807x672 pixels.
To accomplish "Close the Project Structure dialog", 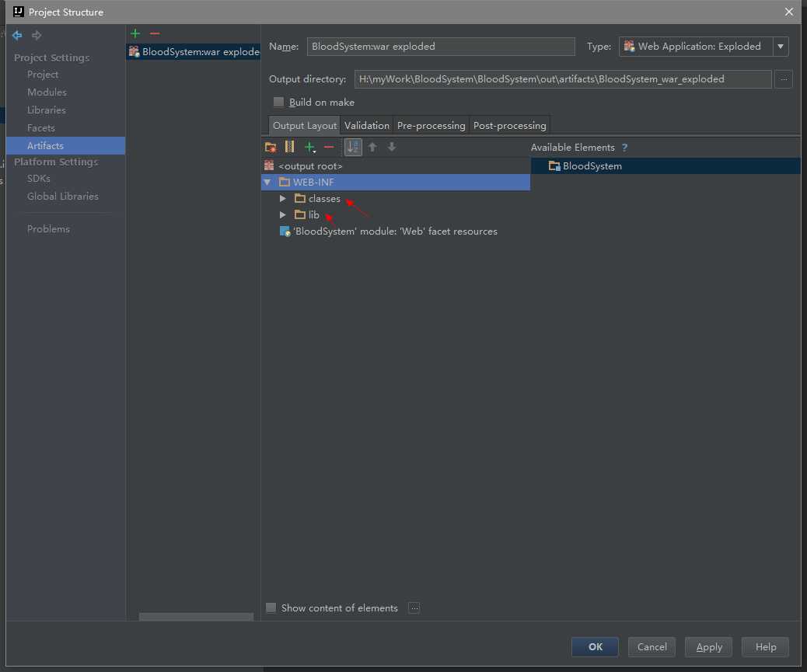I will [x=788, y=12].
